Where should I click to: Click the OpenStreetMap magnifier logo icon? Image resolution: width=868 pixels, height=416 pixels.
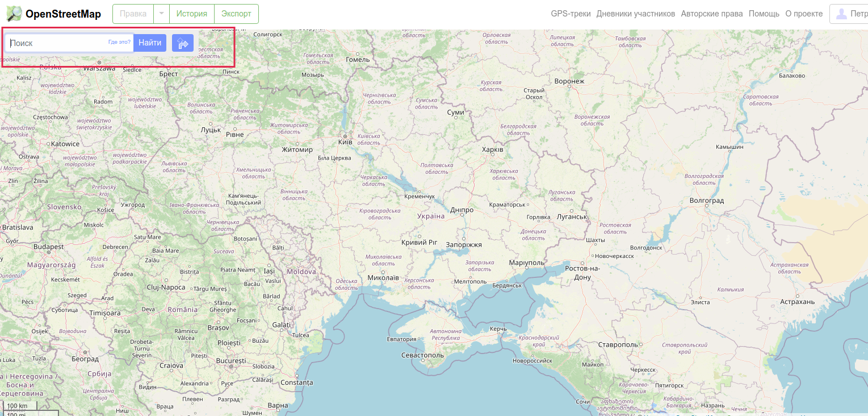14,14
